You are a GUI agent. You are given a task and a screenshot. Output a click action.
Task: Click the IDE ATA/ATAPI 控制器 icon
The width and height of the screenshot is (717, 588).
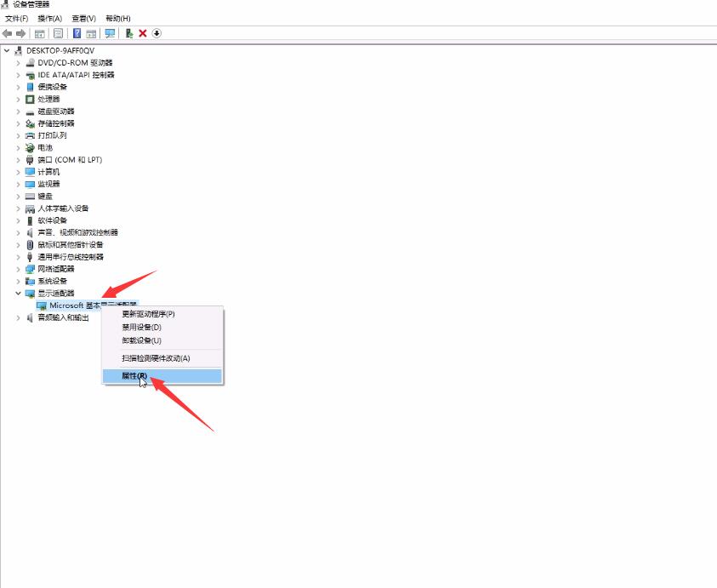pos(30,75)
